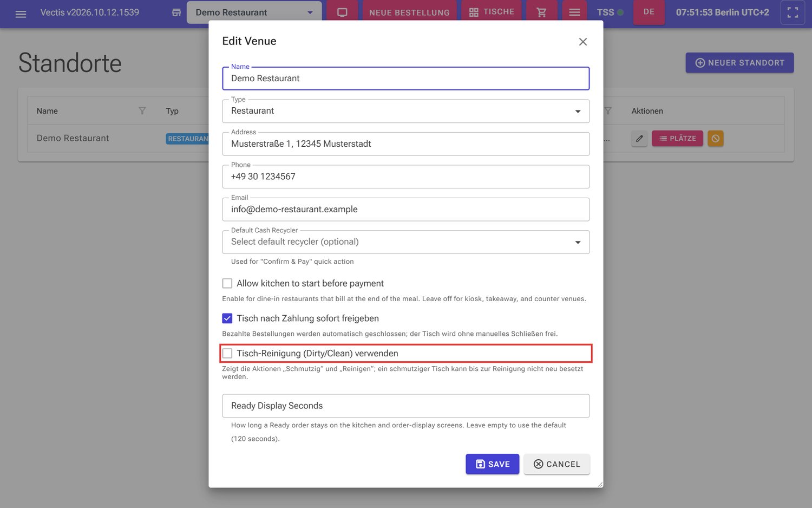Viewport: 812px width, 508px height.
Task: Open the TISCHE tables view
Action: tap(492, 12)
